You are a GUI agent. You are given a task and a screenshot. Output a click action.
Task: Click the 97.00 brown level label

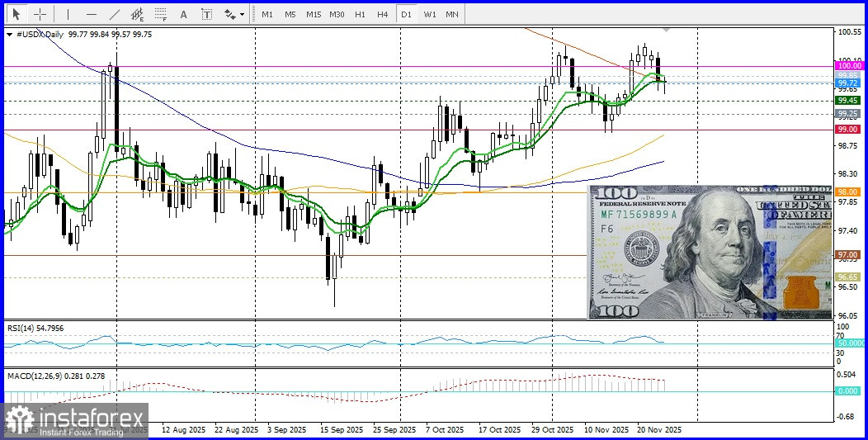pos(848,254)
